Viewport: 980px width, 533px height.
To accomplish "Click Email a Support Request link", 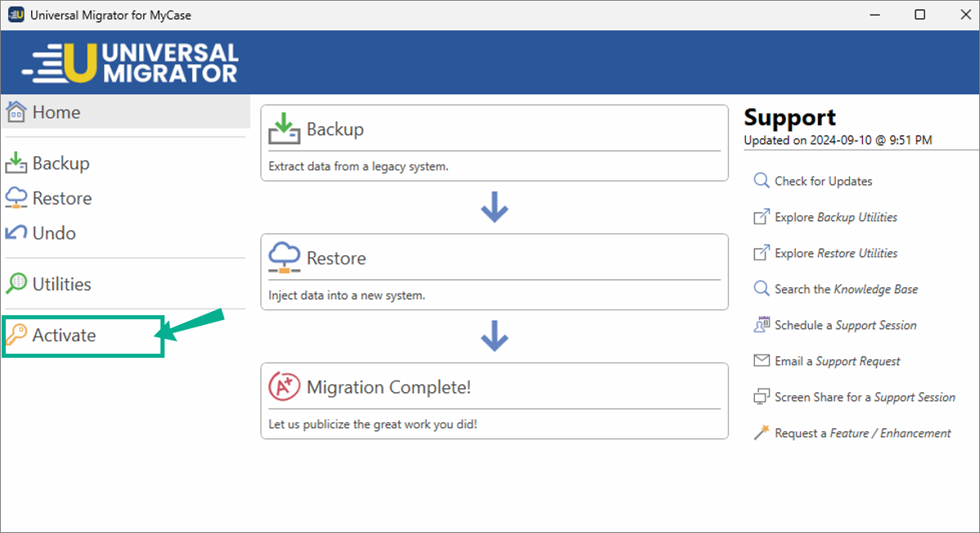I will [x=838, y=361].
